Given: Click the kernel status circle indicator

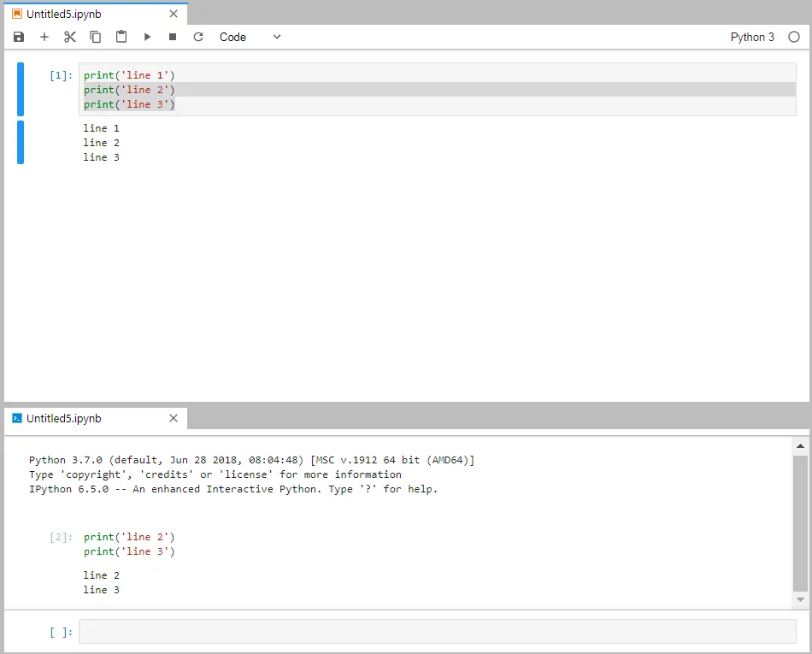Looking at the screenshot, I should [794, 37].
